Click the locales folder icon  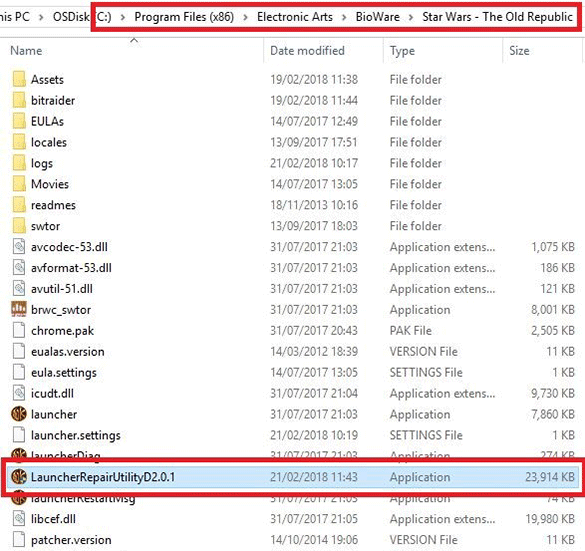click(x=19, y=142)
